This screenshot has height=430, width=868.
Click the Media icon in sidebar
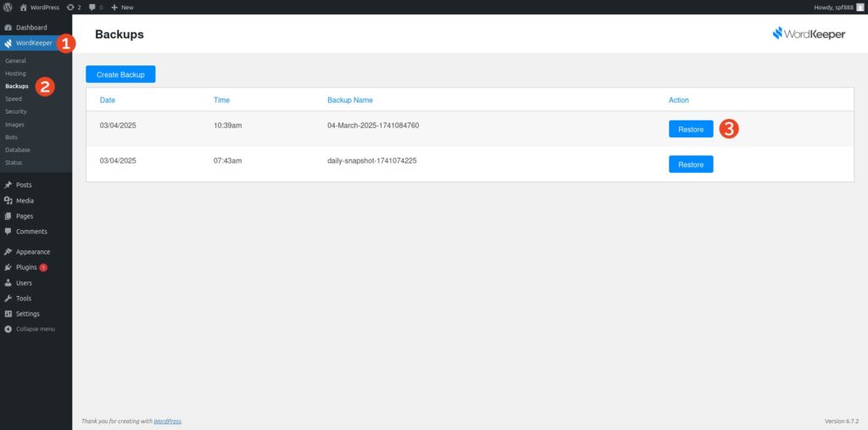(8, 200)
